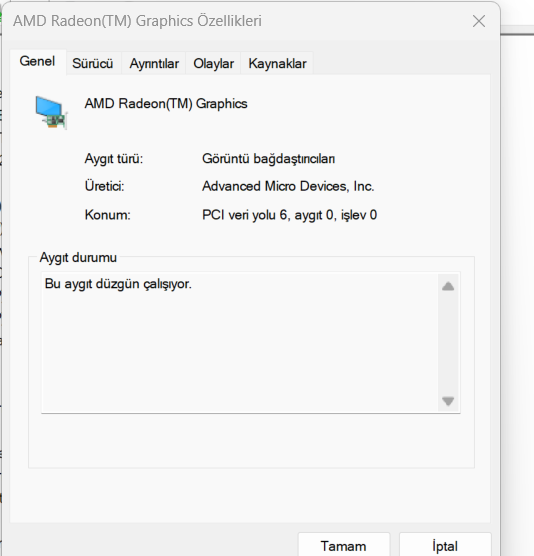Click the display adapter device icon

point(51,113)
